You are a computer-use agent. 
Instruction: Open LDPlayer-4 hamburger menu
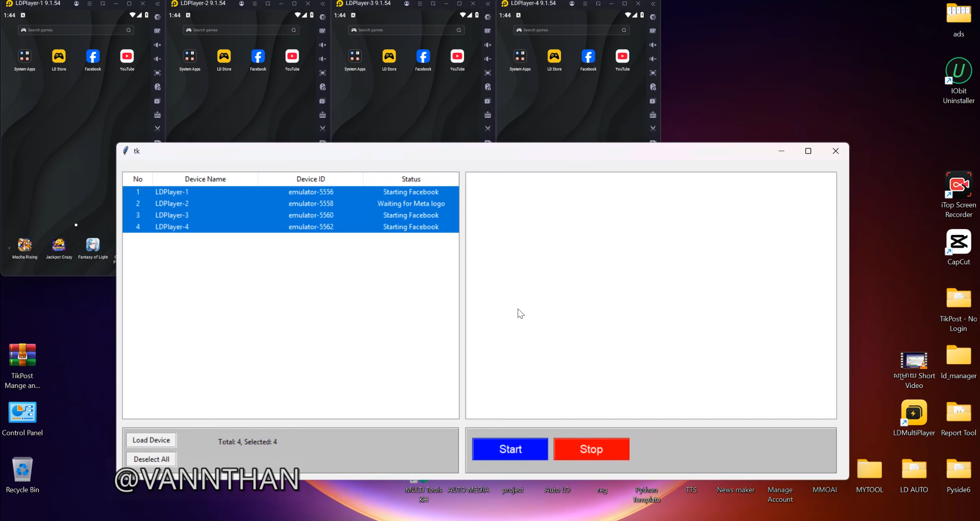(x=585, y=4)
